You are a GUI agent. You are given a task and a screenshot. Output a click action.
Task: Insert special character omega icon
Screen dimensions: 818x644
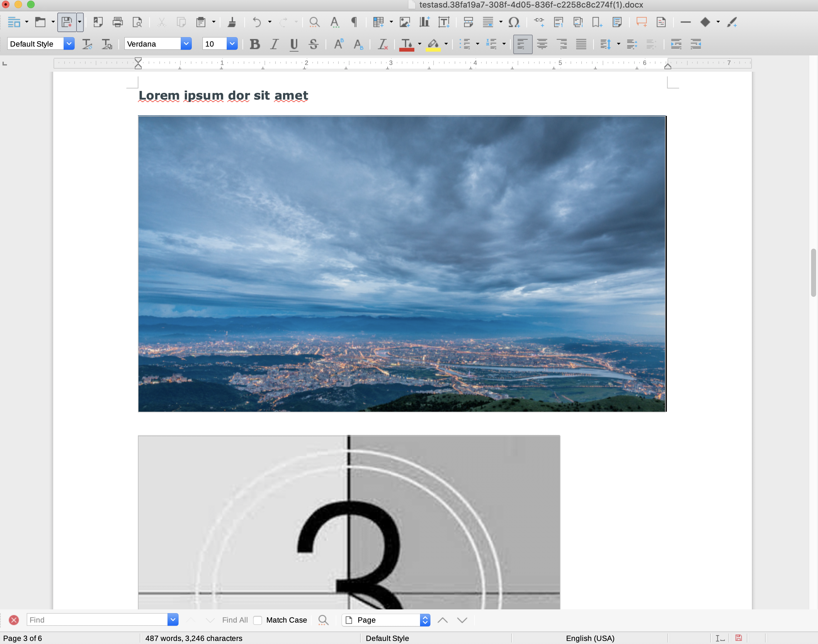point(514,22)
